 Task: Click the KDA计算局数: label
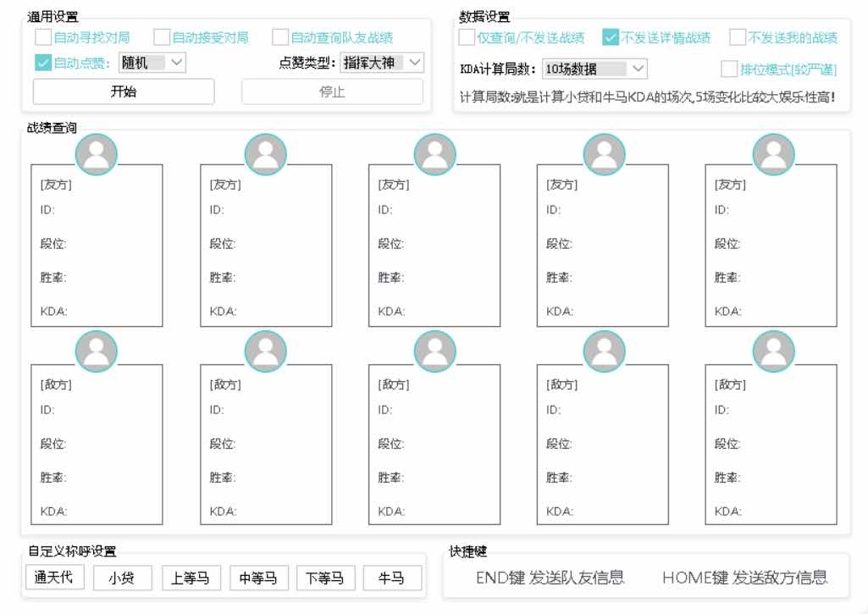pyautogui.click(x=498, y=69)
